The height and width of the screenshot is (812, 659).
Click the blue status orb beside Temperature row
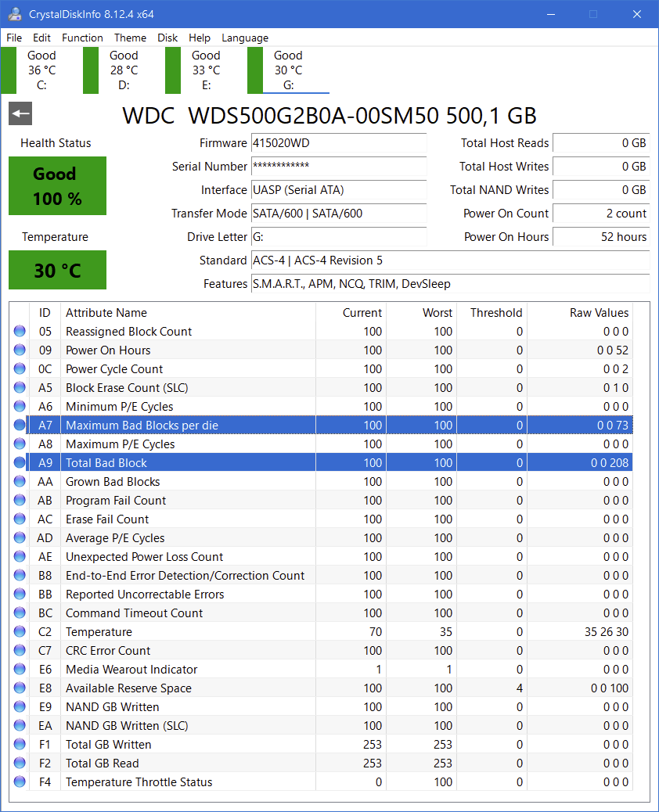[20, 632]
